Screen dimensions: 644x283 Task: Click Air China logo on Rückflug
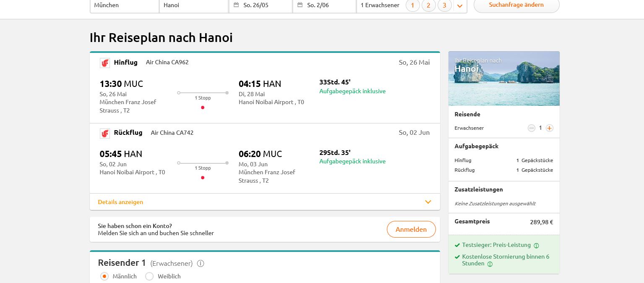point(105,133)
